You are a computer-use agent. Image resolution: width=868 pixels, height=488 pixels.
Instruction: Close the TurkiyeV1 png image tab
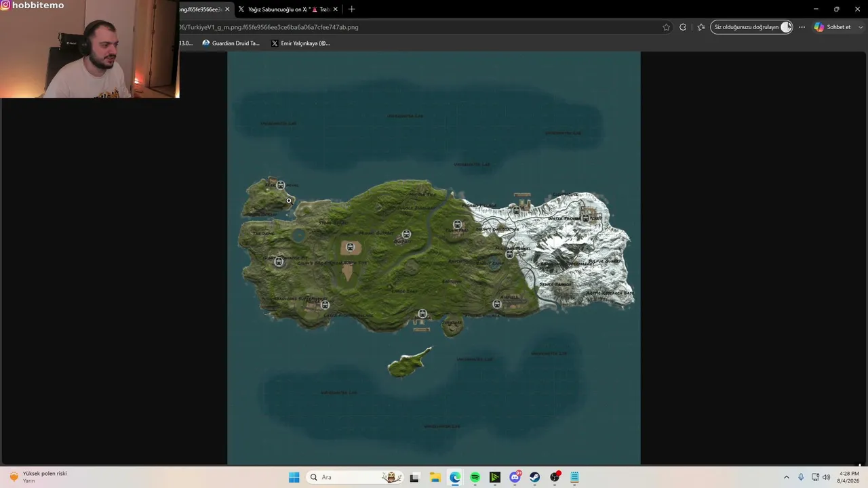(227, 9)
